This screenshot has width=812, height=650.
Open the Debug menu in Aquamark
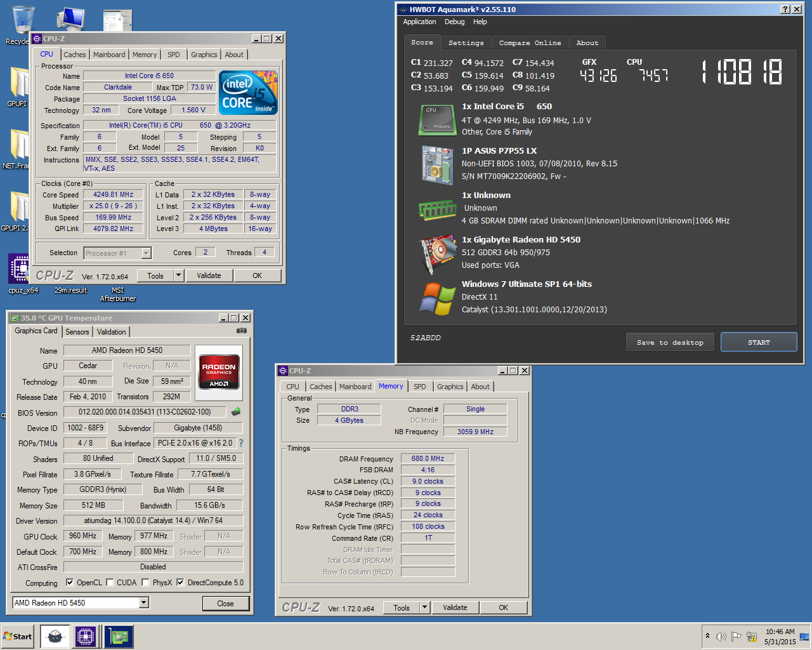[454, 22]
